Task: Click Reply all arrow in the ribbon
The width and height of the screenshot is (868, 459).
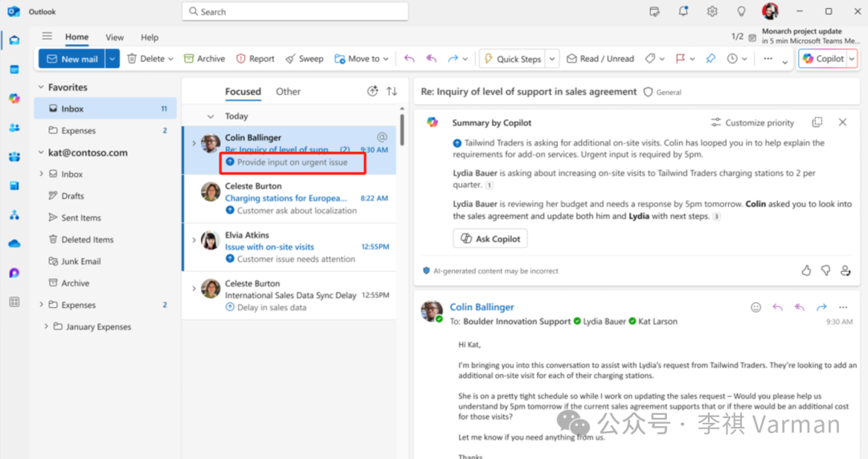Action: pos(431,59)
